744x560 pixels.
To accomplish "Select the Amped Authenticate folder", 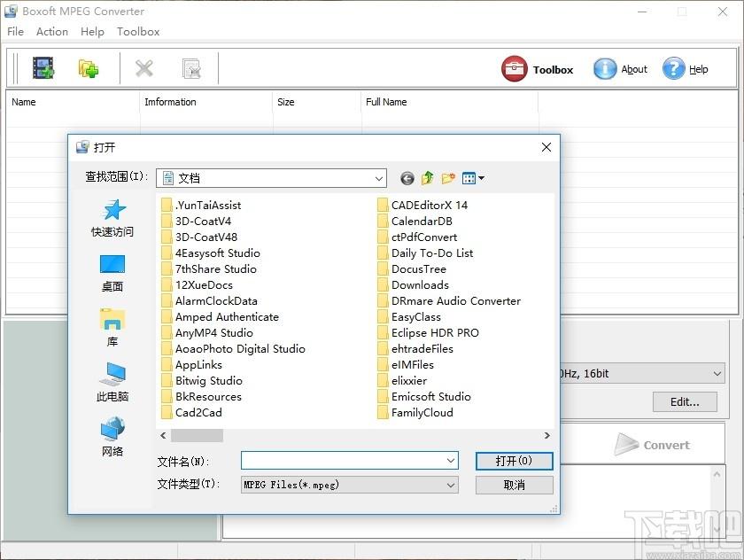I will tap(221, 317).
